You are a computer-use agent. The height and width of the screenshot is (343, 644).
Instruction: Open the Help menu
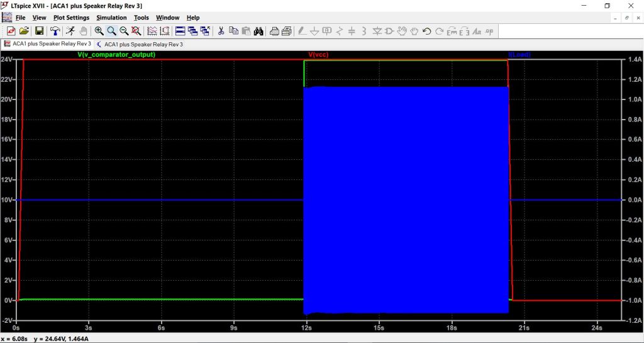193,18
